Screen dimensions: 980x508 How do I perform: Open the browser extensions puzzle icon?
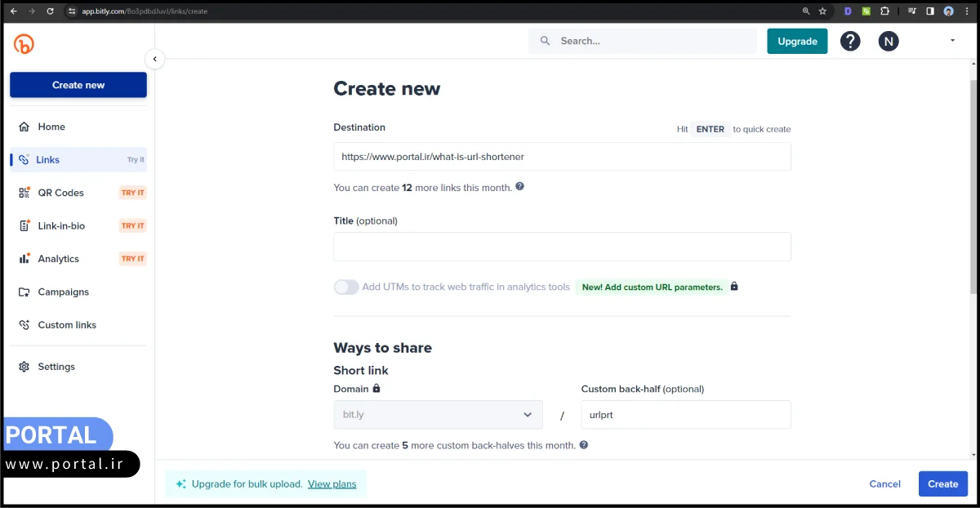[884, 11]
